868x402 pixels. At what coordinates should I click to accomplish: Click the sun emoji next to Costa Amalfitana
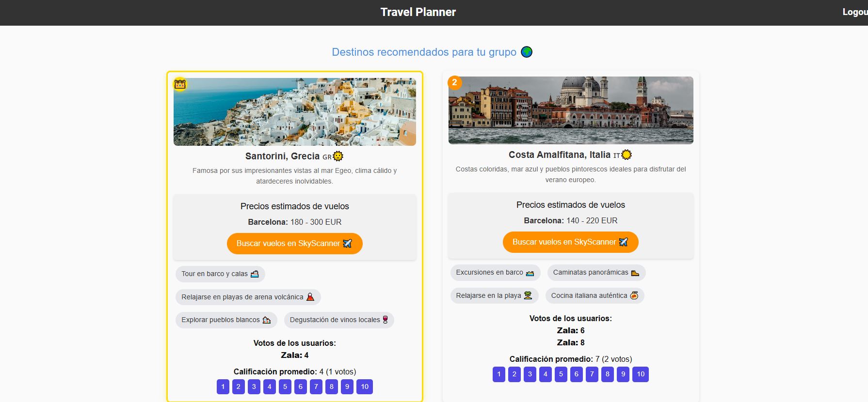pyautogui.click(x=627, y=155)
